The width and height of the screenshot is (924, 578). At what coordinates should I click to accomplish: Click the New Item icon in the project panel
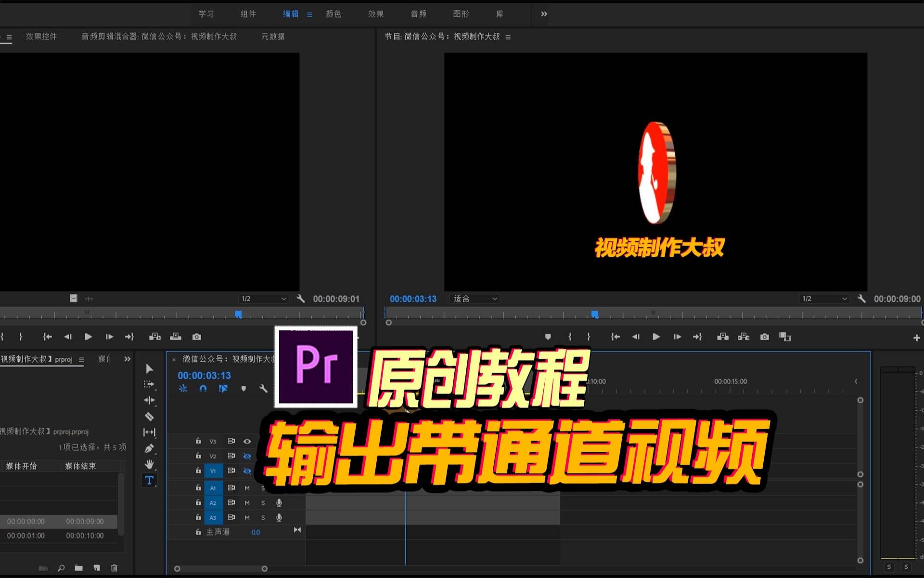point(97,567)
